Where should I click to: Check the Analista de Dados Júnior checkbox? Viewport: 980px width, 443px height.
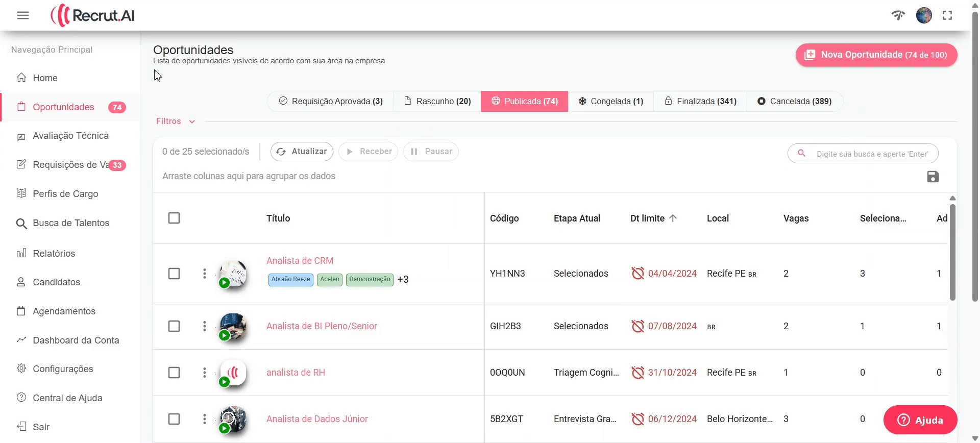[174, 419]
